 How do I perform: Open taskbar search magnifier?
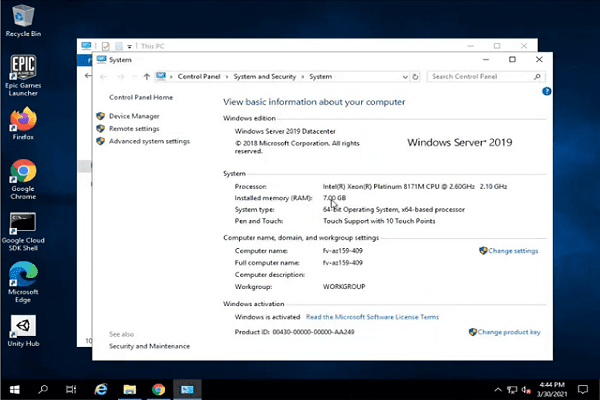tap(43, 390)
